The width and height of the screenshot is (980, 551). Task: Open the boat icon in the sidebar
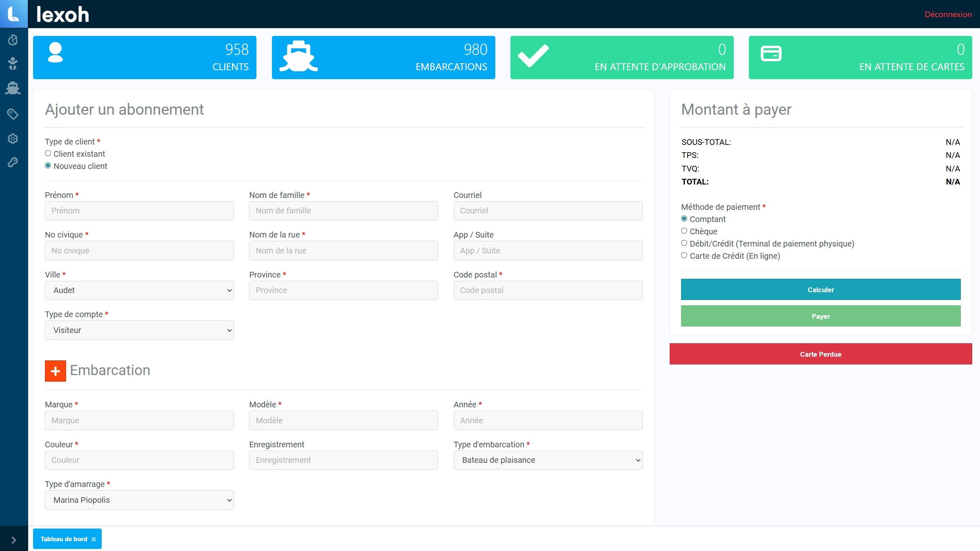(x=13, y=88)
